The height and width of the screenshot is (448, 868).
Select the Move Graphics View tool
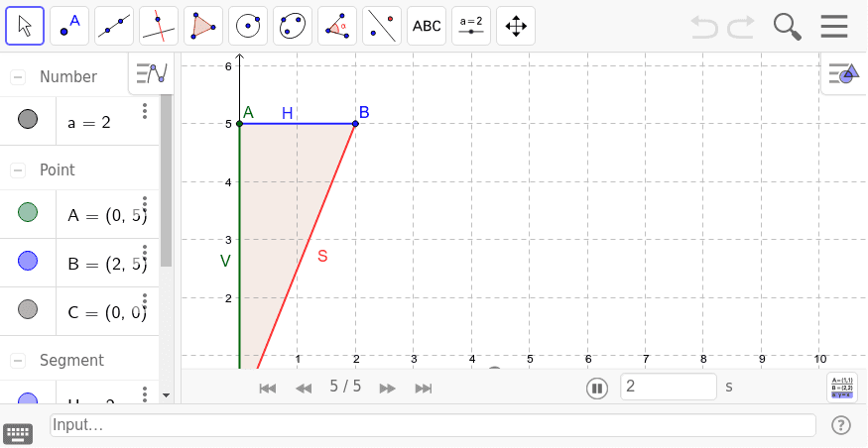coord(516,26)
